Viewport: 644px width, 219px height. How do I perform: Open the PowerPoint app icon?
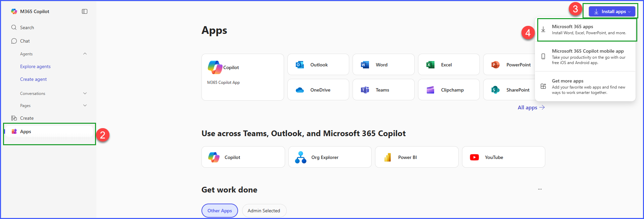point(495,65)
